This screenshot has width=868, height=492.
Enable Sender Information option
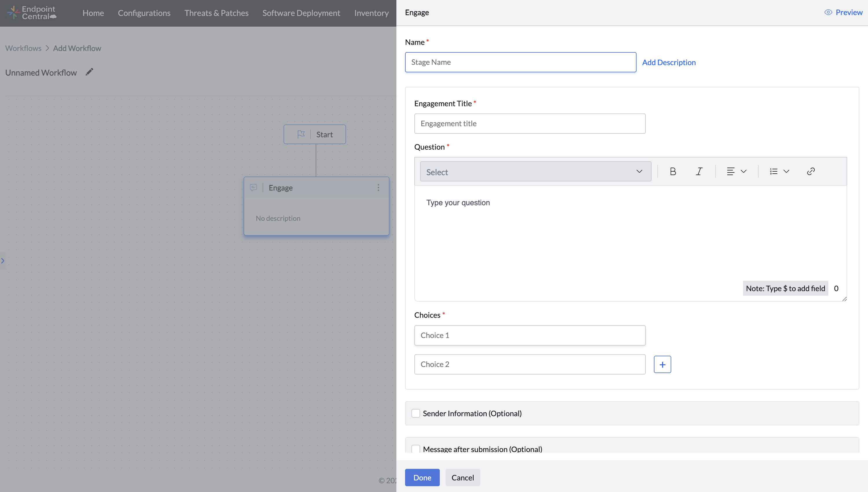click(x=416, y=413)
